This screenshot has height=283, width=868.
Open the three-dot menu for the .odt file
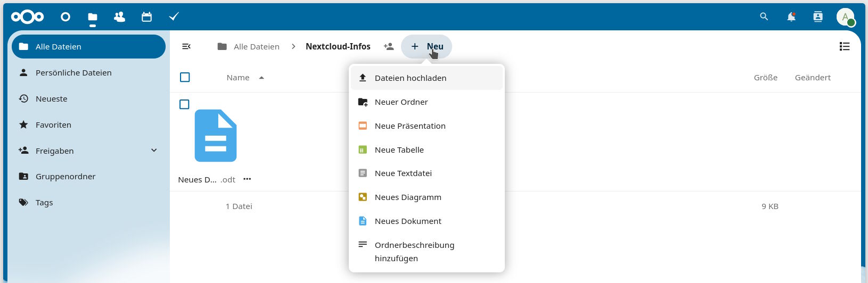point(247,179)
